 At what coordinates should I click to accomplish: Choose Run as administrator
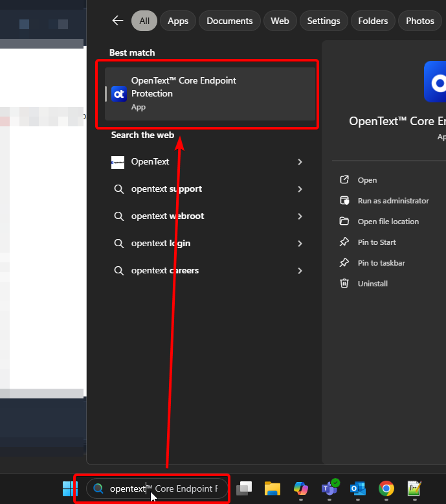click(394, 201)
